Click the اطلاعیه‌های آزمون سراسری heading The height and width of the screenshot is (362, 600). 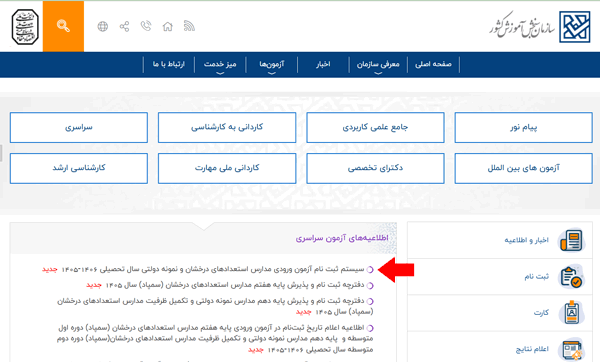[x=342, y=238]
